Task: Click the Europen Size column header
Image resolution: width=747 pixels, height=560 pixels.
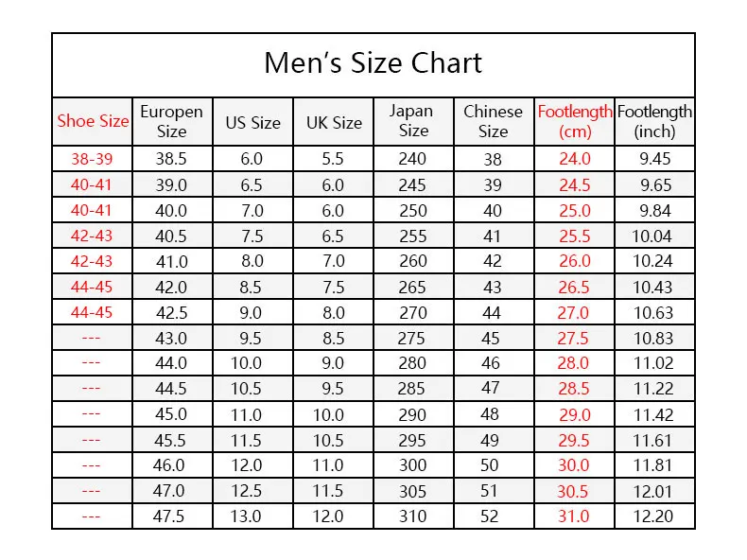Action: [x=171, y=121]
